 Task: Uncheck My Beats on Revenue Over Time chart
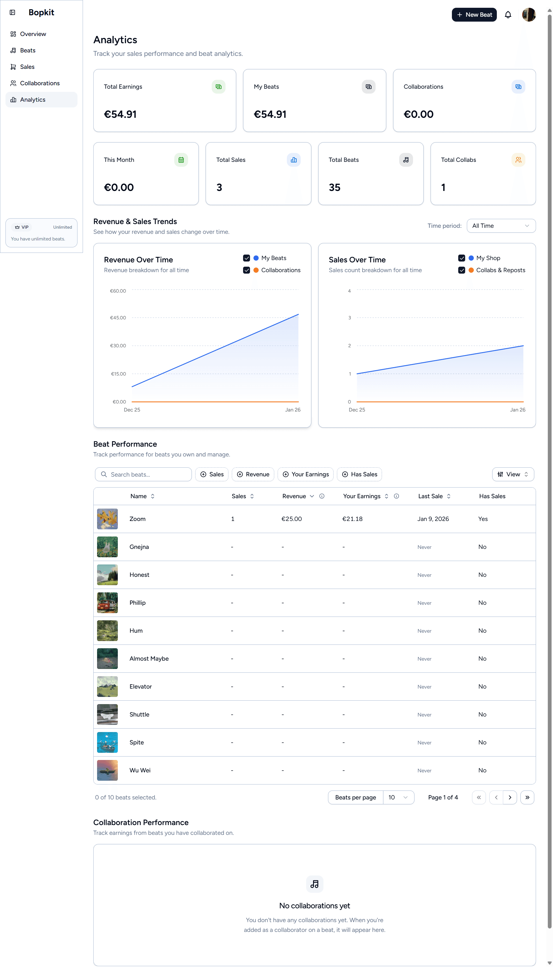pyautogui.click(x=247, y=258)
